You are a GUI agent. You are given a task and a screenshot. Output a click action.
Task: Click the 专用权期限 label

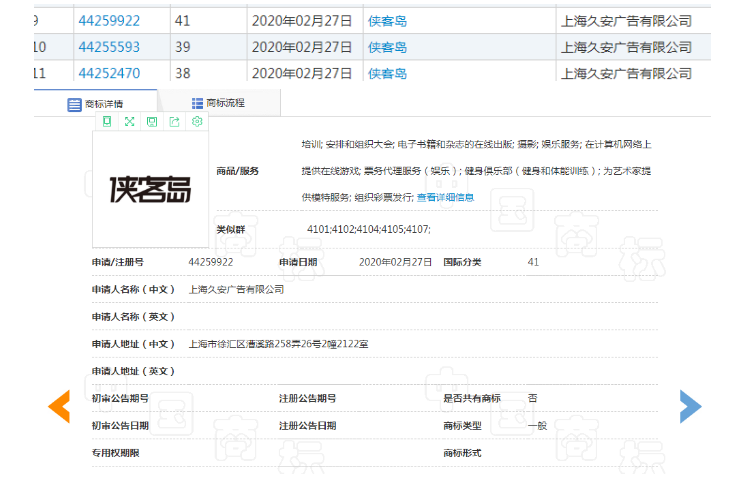(x=115, y=453)
